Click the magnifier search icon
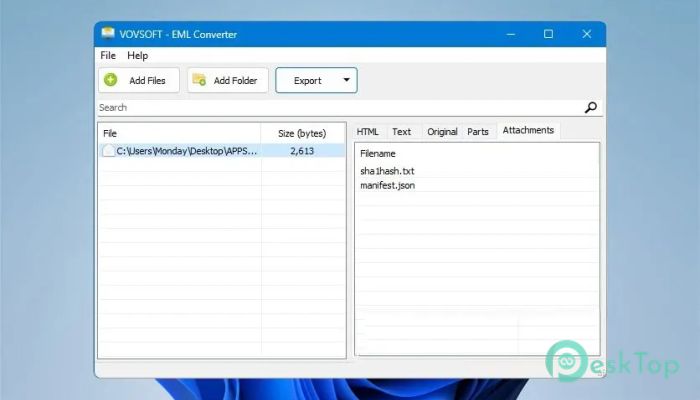 [591, 108]
